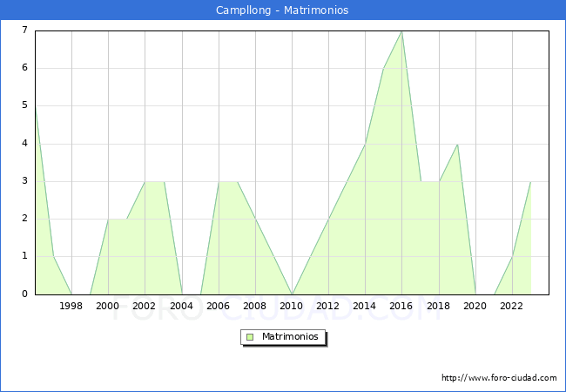566x392 pixels.
Task: Select the 2004 x-axis label
Action: coord(182,306)
